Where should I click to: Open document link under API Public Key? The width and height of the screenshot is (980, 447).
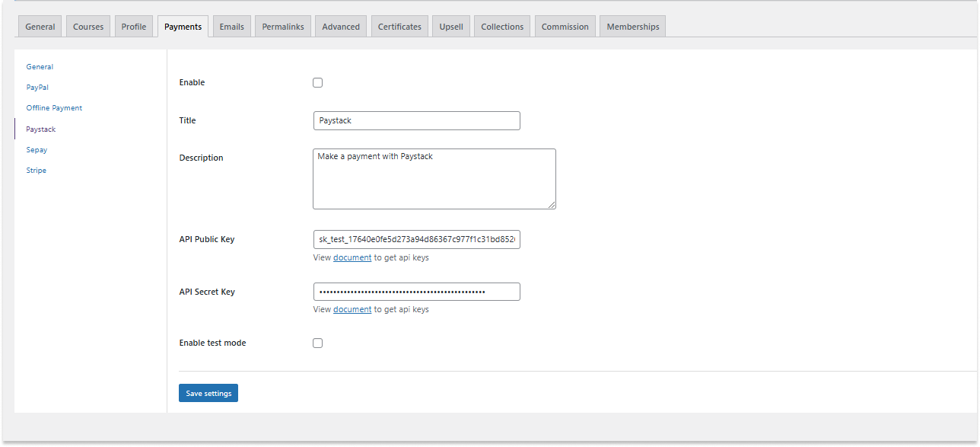pyautogui.click(x=352, y=257)
